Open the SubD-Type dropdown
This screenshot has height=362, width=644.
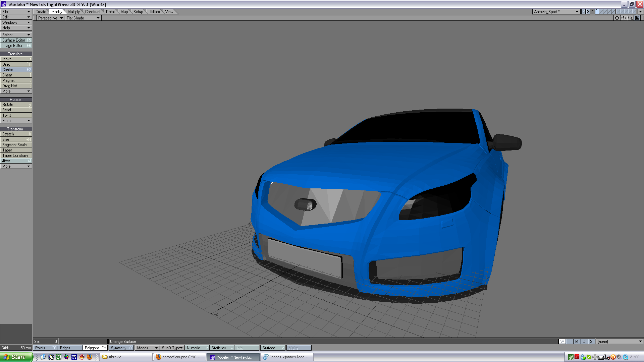[x=172, y=348]
